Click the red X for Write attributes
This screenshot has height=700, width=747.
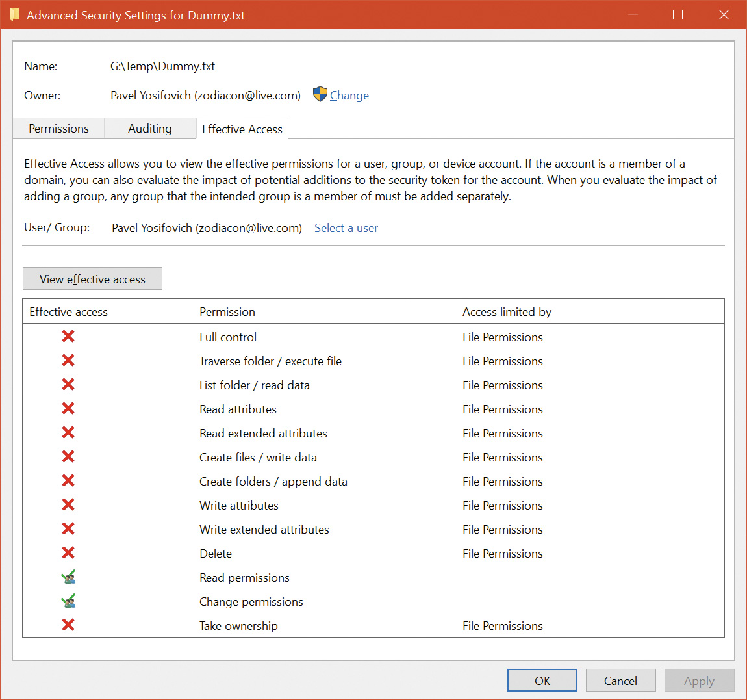(68, 504)
